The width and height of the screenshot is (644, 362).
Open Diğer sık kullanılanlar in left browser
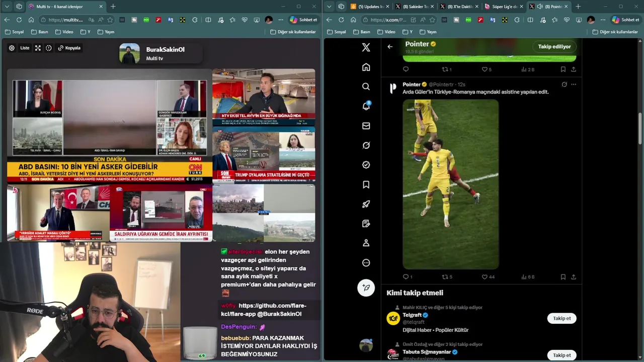[x=293, y=32]
